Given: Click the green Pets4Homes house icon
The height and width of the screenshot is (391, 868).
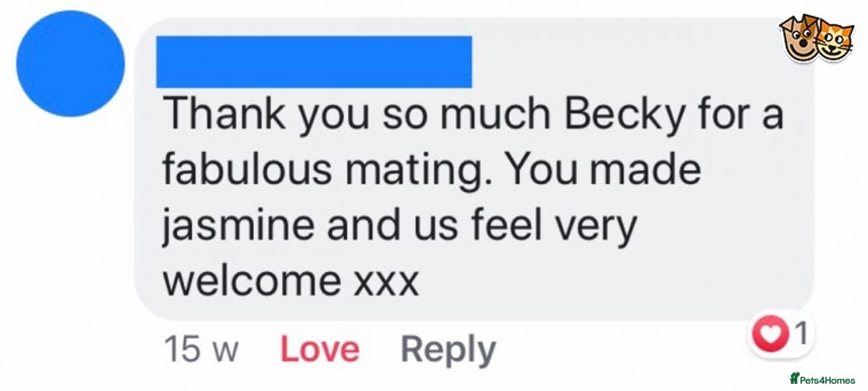Looking at the screenshot, I should (x=794, y=379).
